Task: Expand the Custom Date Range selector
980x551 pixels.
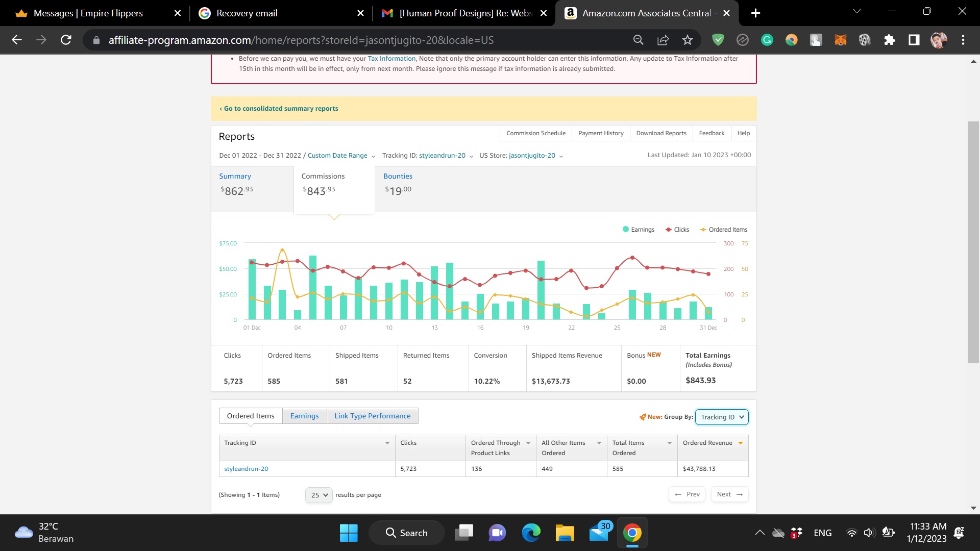Action: (341, 156)
